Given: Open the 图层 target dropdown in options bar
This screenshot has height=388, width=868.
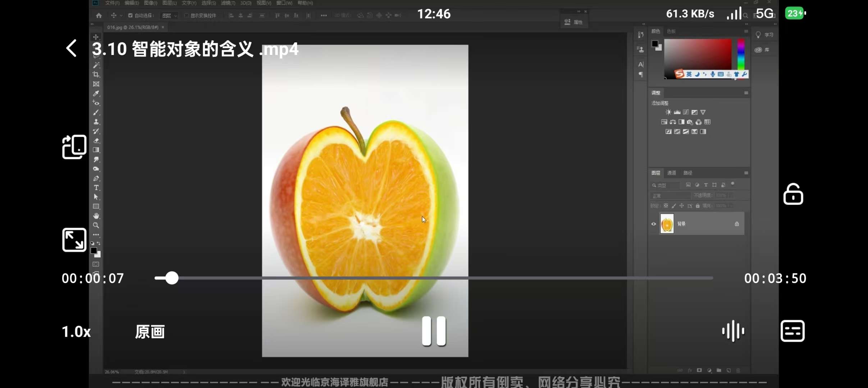Looking at the screenshot, I should 169,15.
